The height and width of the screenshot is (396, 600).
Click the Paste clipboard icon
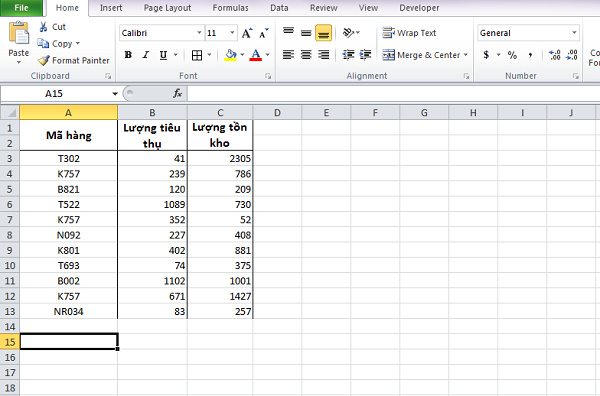pos(18,34)
